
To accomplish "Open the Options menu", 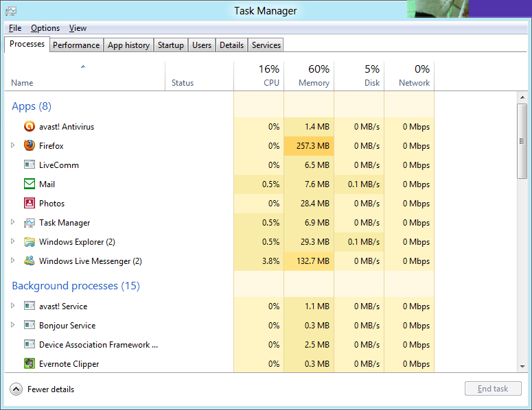I will [x=45, y=28].
